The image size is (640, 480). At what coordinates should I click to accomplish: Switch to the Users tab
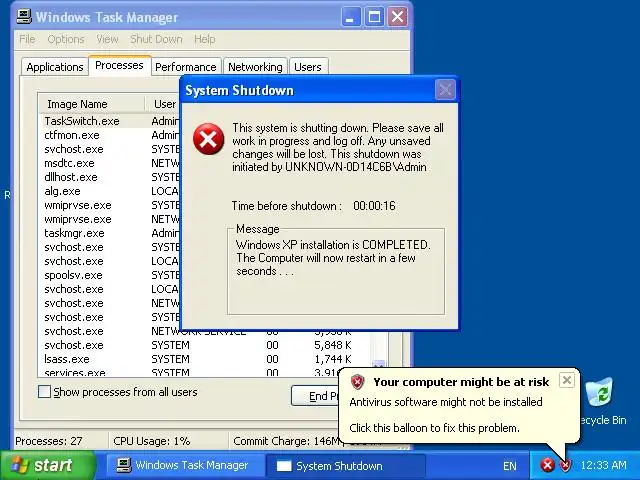308,67
